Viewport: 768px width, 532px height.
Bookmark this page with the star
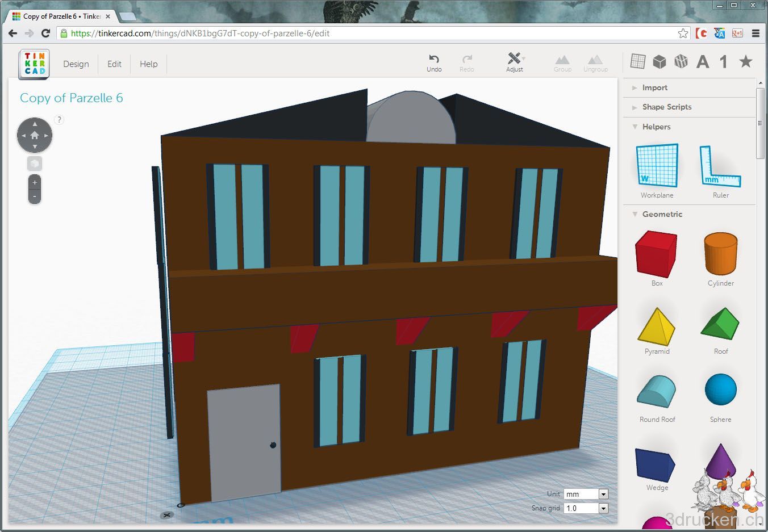coord(683,33)
